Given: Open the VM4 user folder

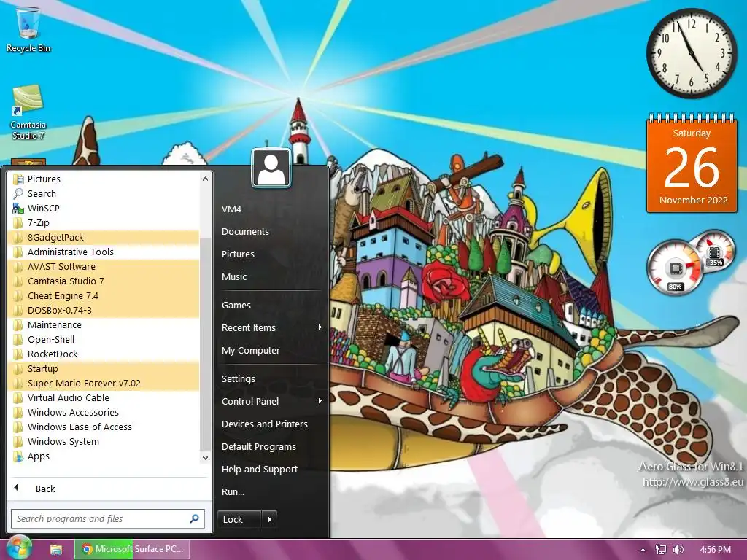Looking at the screenshot, I should (x=271, y=209).
